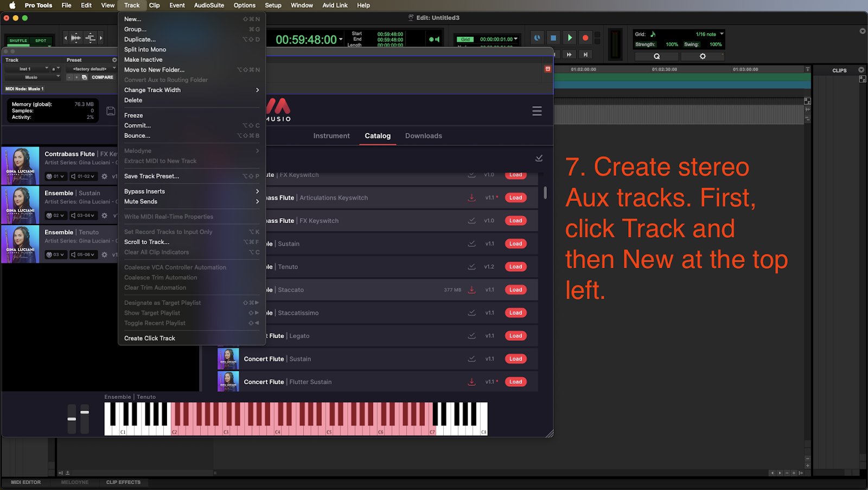Open output 03-04 dropdown for Ensemble Sustain
Viewport: 868px width, 490px height.
83,215
